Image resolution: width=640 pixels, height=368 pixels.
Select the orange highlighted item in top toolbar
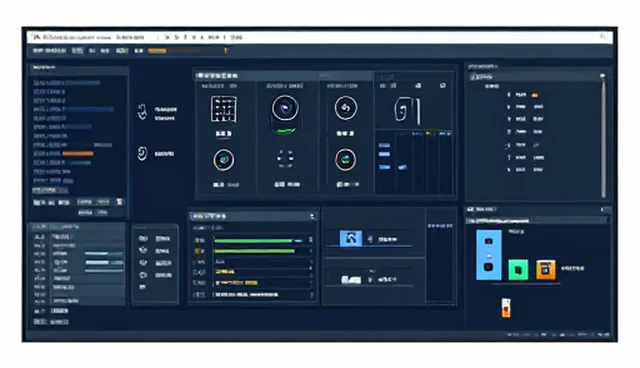pos(157,51)
